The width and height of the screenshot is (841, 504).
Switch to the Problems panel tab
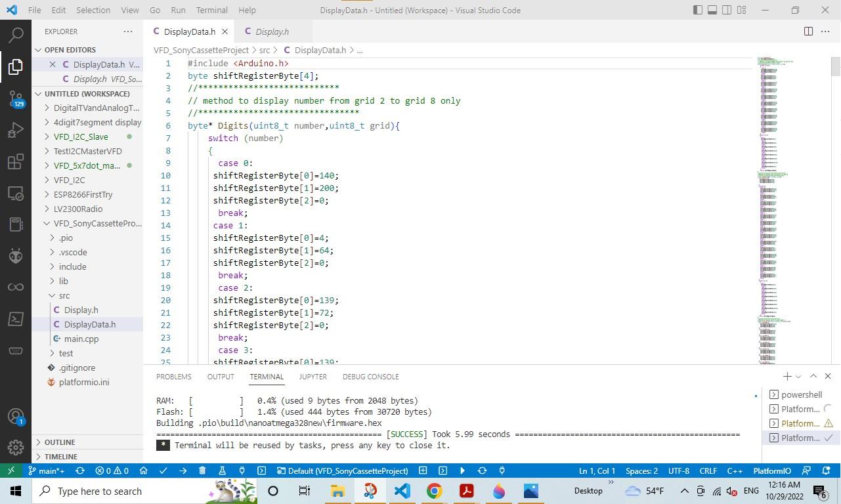174,376
